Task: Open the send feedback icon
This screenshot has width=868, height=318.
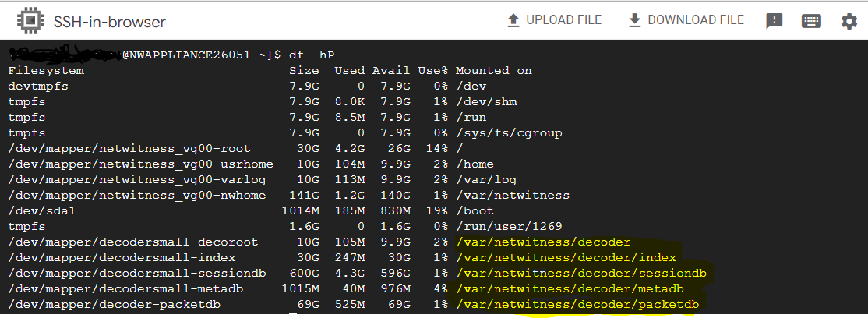Action: [x=774, y=21]
